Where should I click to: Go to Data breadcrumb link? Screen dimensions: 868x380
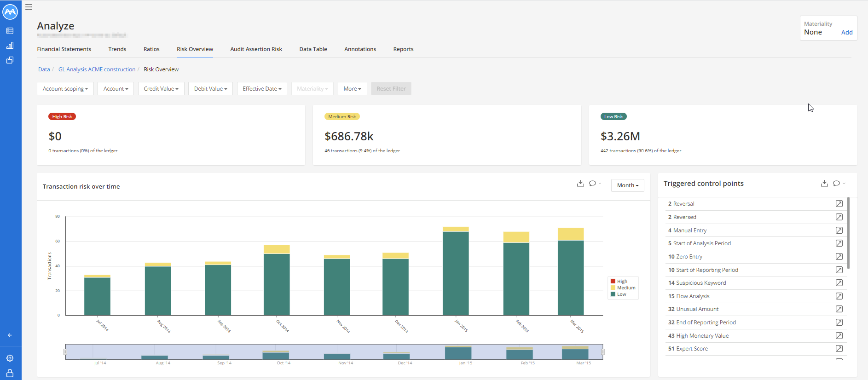coord(44,69)
